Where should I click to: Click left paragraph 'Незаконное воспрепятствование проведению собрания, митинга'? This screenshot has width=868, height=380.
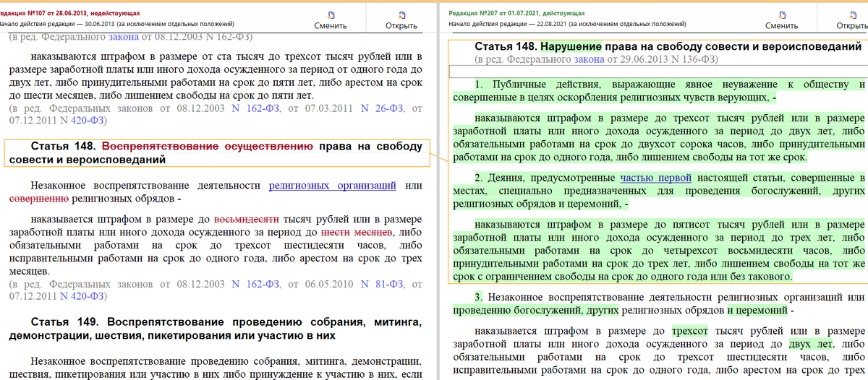coord(216,367)
